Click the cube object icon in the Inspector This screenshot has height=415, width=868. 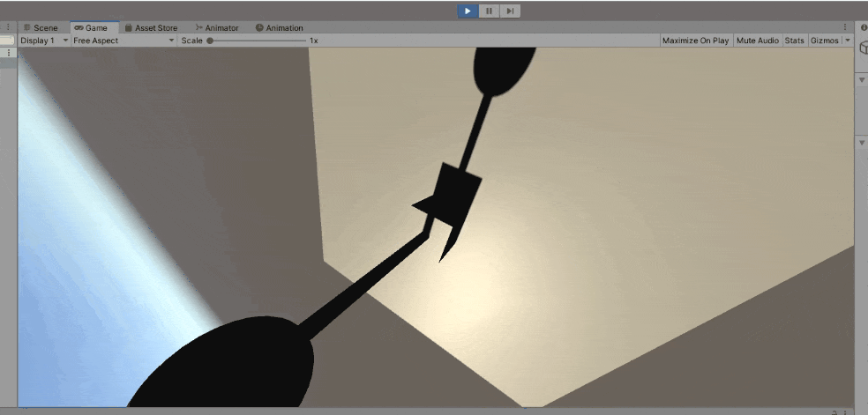coord(864,48)
